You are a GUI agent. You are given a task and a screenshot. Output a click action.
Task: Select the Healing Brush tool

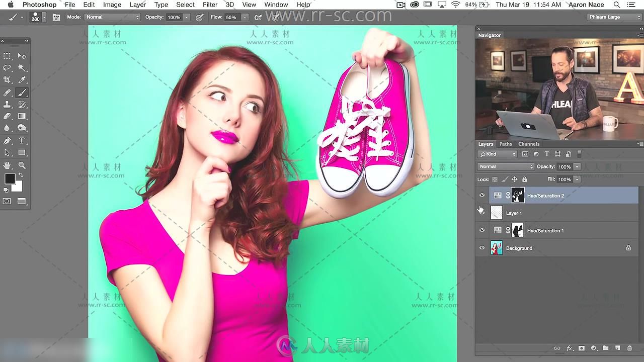coord(7,93)
